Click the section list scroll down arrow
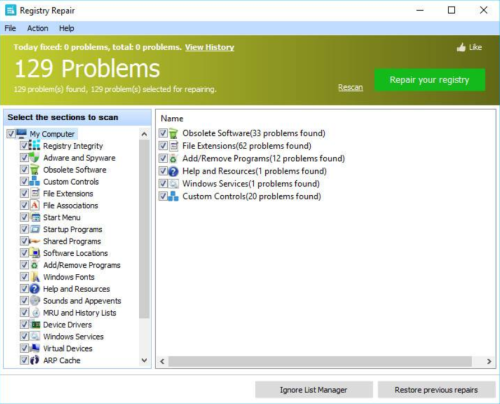The height and width of the screenshot is (404, 500). click(x=144, y=360)
